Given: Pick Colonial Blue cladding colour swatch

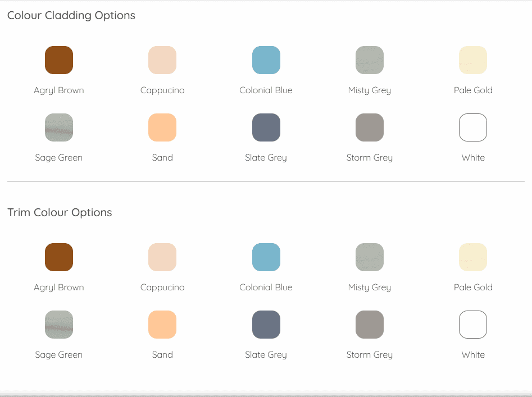Looking at the screenshot, I should (x=266, y=60).
